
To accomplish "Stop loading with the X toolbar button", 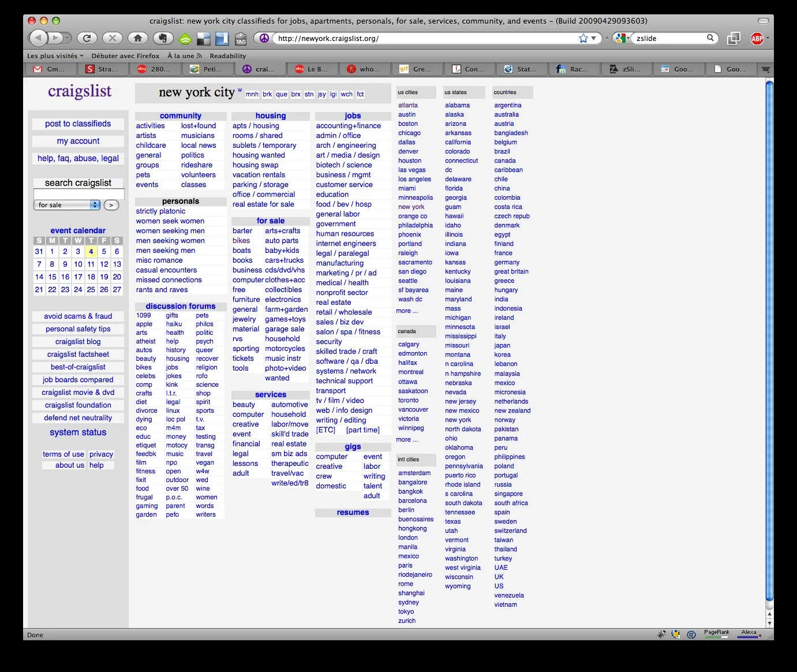I will pos(112,38).
